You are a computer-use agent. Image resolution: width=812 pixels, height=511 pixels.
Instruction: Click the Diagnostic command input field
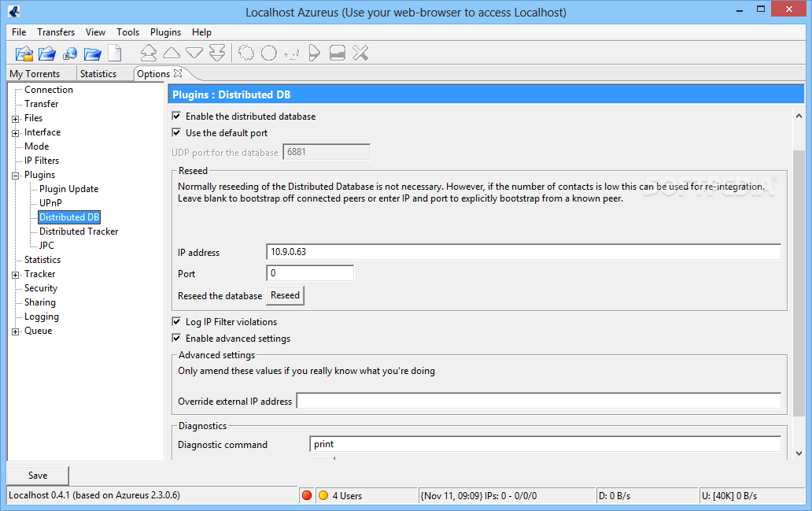tap(545, 444)
